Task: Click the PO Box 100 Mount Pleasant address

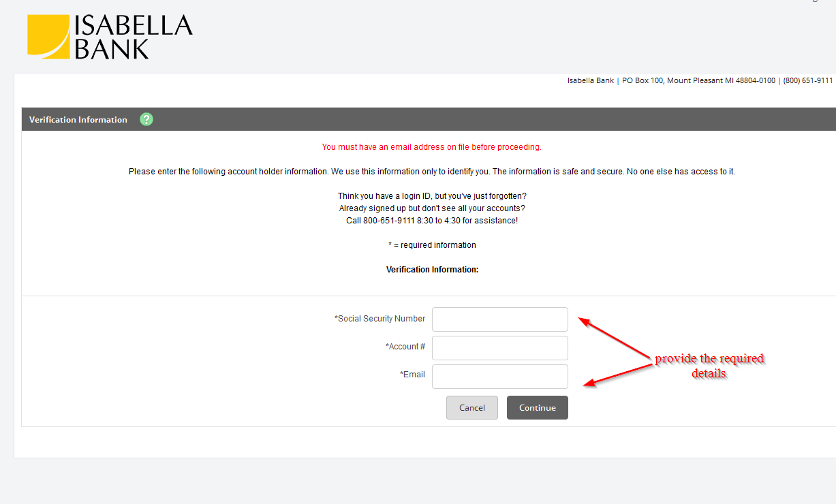Action: (698, 80)
